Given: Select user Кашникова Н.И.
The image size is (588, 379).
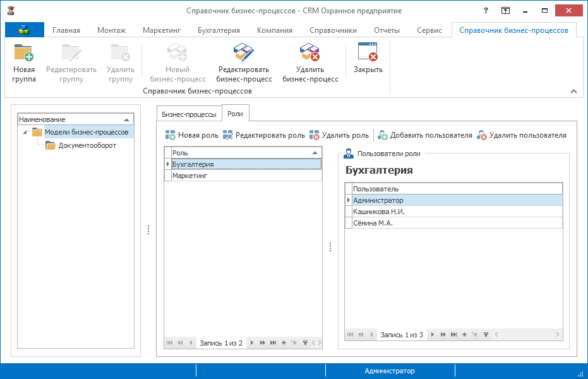Looking at the screenshot, I should (x=457, y=212).
